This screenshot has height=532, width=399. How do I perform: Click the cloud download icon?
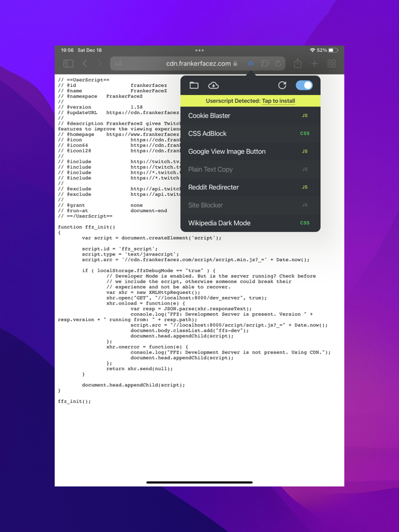point(213,86)
